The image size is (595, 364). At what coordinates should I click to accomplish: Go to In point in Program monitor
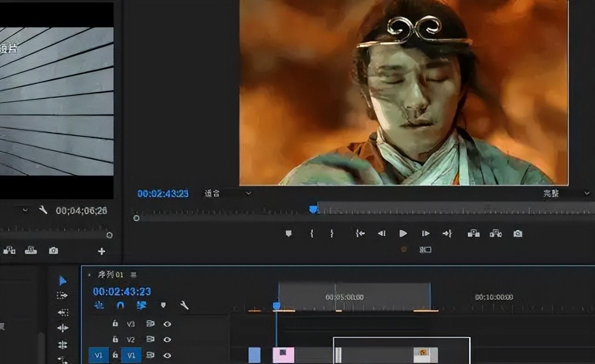[360, 234]
